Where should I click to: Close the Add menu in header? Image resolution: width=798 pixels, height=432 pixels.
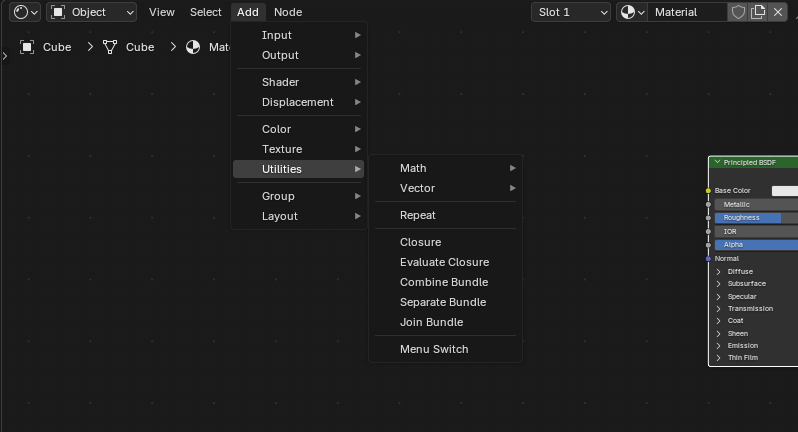248,12
